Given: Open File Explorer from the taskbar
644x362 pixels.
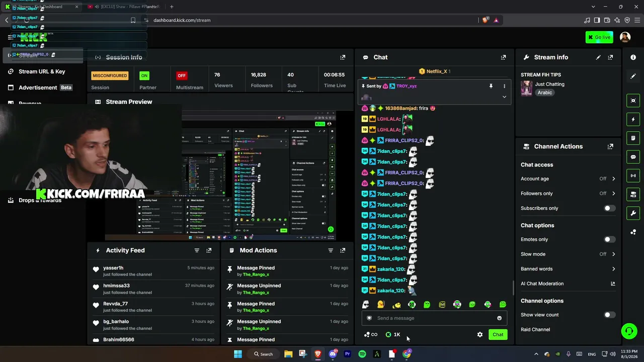Looking at the screenshot, I should (x=288, y=354).
